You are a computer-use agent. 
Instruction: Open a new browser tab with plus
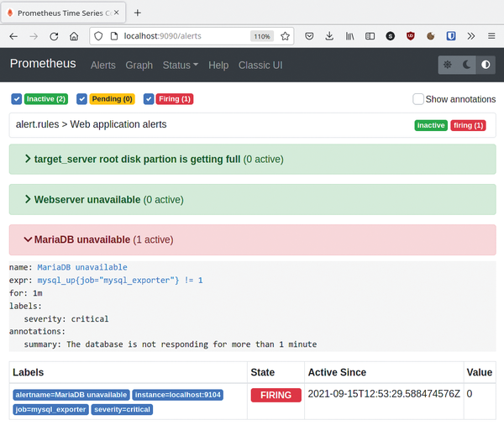point(138,13)
